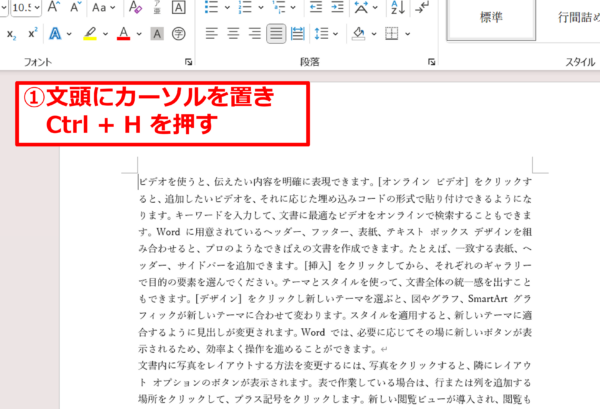Viewport: 600px width, 409px height.
Task: Click the subscript button
Action: [x=11, y=33]
